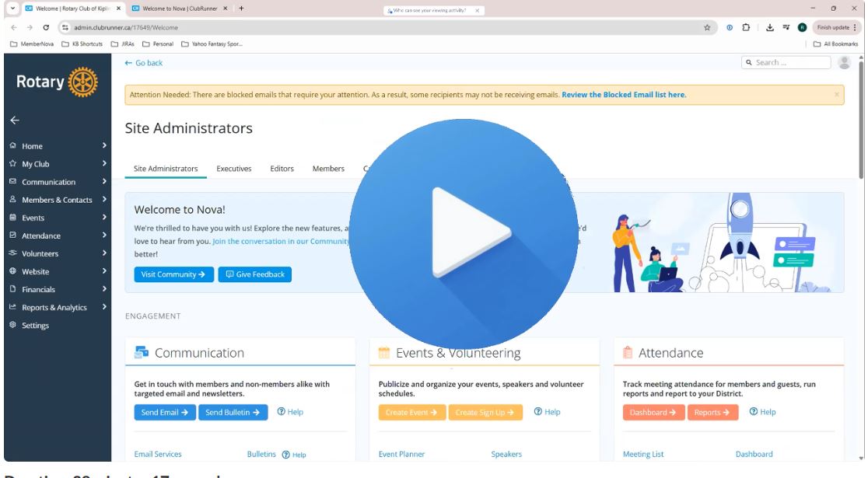This screenshot has height=478, width=868.
Task: Open the Speakers link
Action: [x=506, y=454]
